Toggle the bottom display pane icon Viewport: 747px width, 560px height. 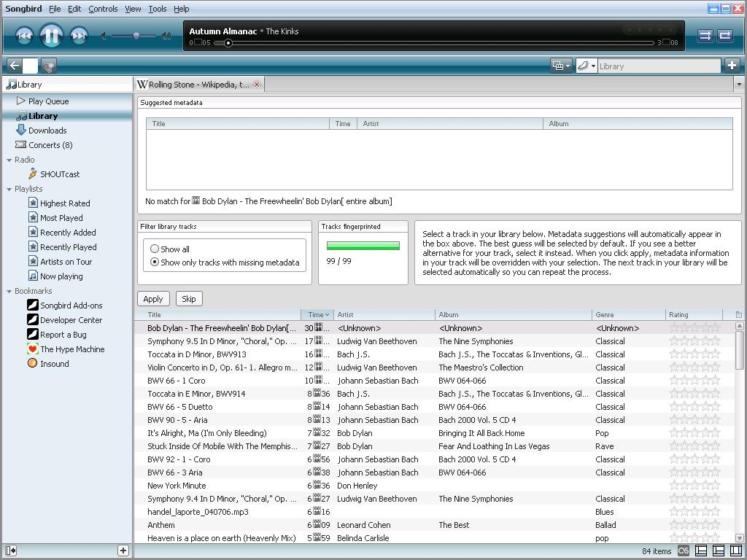click(x=701, y=551)
